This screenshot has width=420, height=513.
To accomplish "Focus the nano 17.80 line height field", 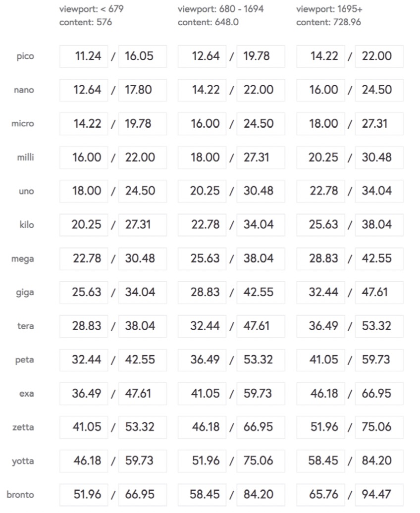I will click(143, 90).
